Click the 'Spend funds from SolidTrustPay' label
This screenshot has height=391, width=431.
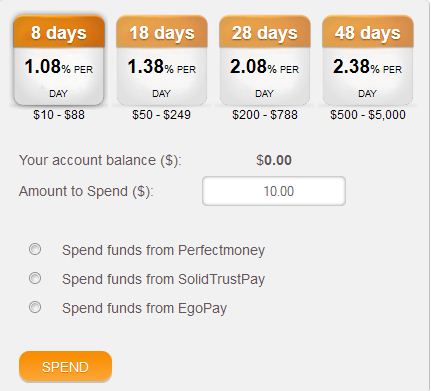point(163,279)
